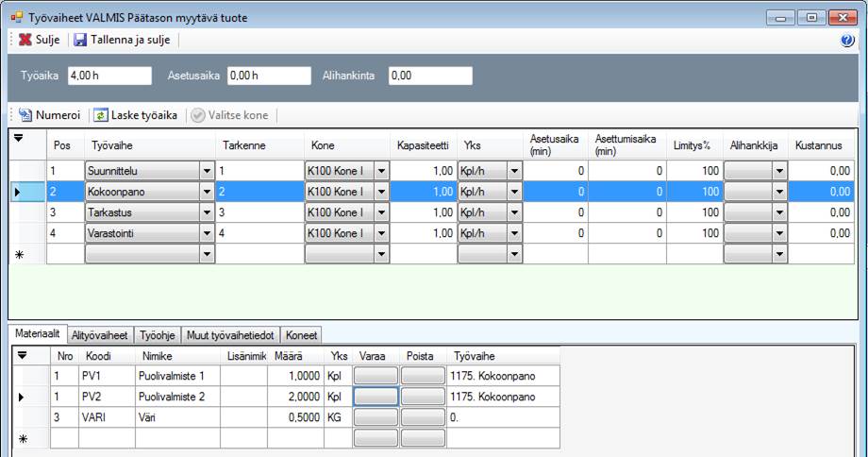Image resolution: width=868 pixels, height=457 pixels.
Task: Open the Työohje tab
Action: (x=158, y=335)
